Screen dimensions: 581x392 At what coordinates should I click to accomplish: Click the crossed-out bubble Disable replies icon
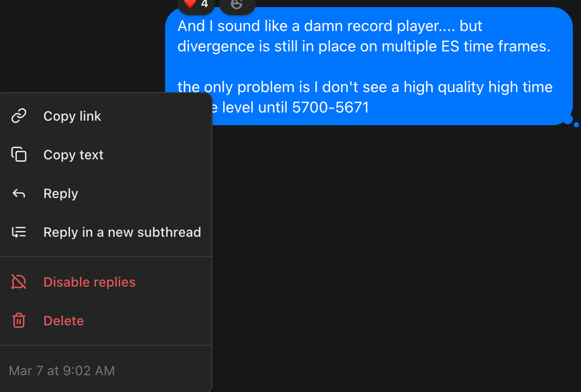click(x=18, y=282)
